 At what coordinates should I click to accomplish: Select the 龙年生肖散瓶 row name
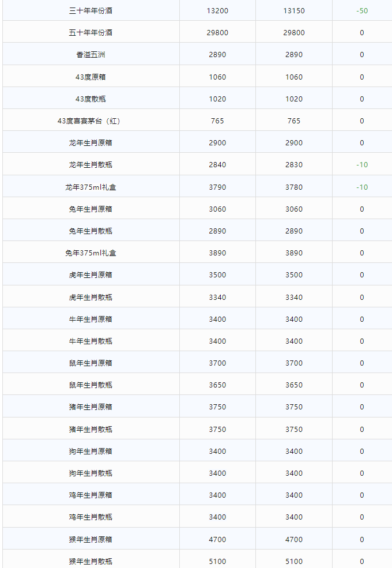(x=91, y=165)
